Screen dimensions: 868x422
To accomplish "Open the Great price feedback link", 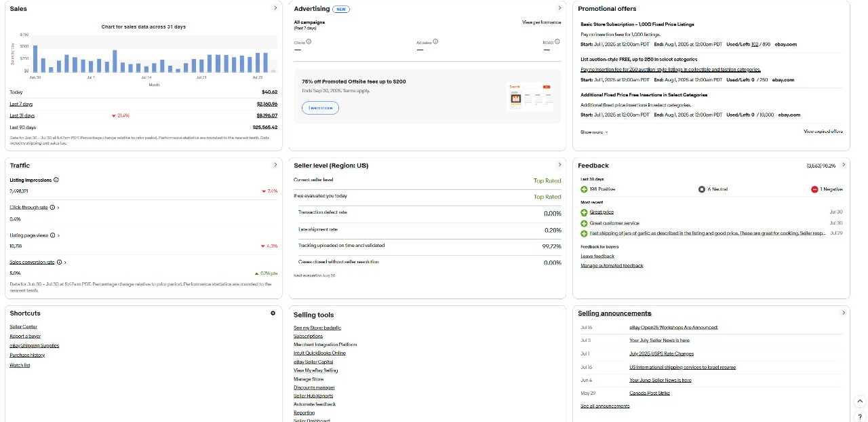I will click(x=601, y=212).
